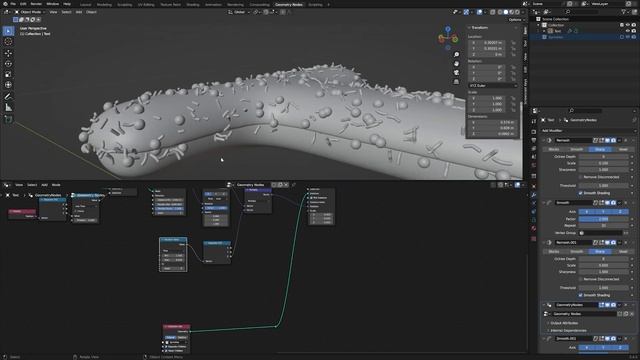This screenshot has width=640, height=360.
Task: Toggle visibility eye of Text object in outliner
Action: (x=628, y=31)
